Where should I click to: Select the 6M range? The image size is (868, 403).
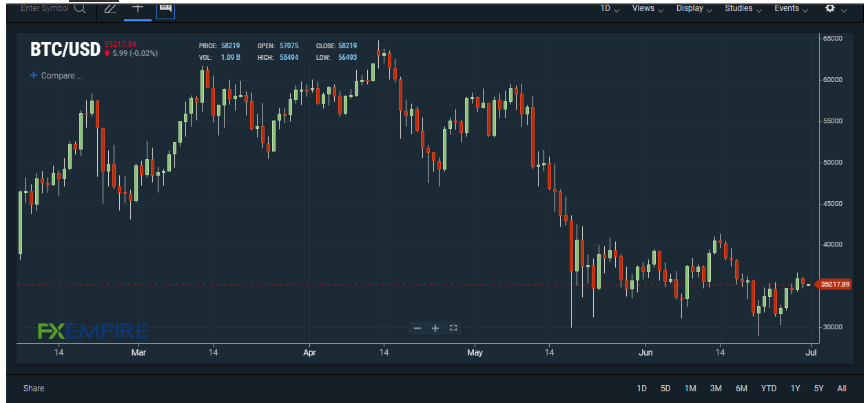pos(741,389)
